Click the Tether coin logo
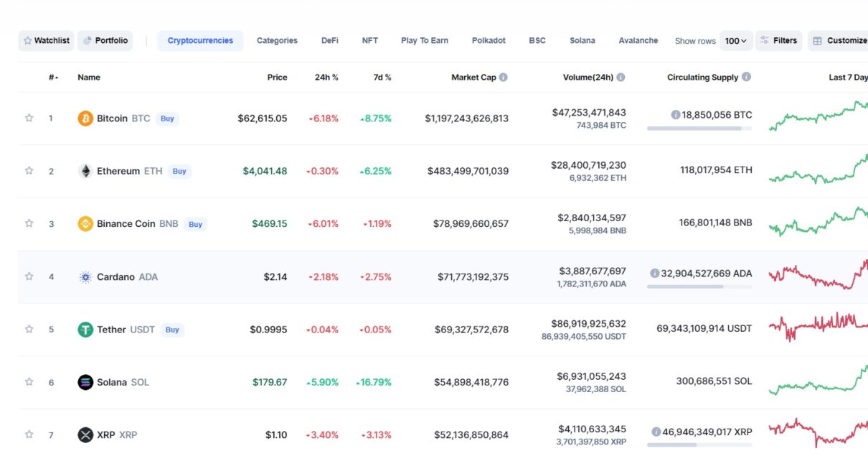Image resolution: width=868 pixels, height=461 pixels. 85,330
